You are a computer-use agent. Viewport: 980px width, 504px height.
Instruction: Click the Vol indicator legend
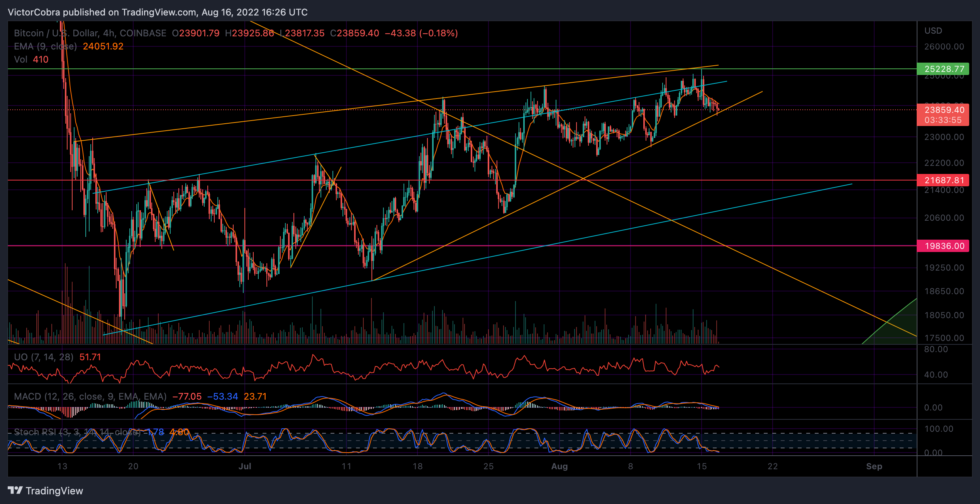(x=21, y=60)
